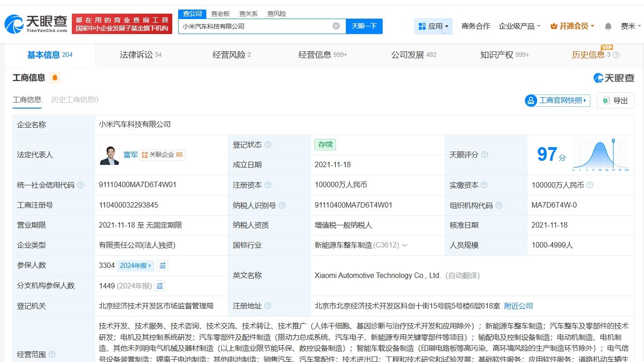The image size is (644, 362).
Task: Switch to the 法律诉讼 tab
Action: tap(137, 55)
